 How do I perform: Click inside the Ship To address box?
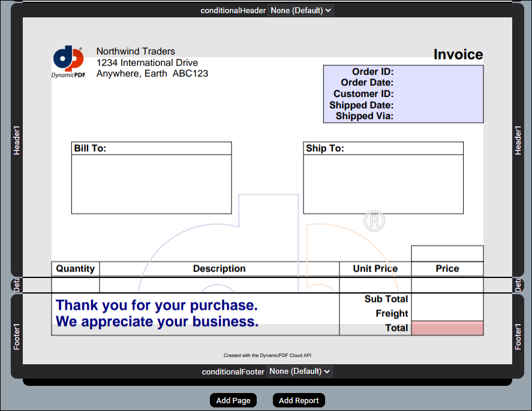click(x=383, y=184)
